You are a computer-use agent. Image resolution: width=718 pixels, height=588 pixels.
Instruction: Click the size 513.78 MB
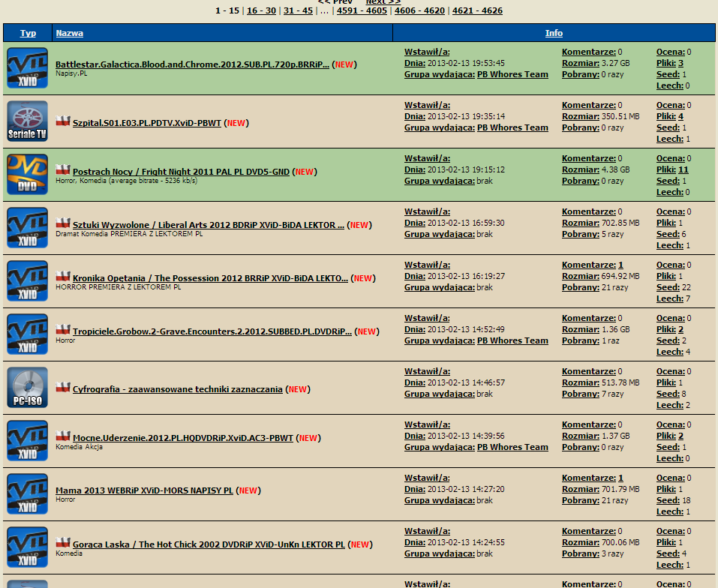(x=620, y=382)
